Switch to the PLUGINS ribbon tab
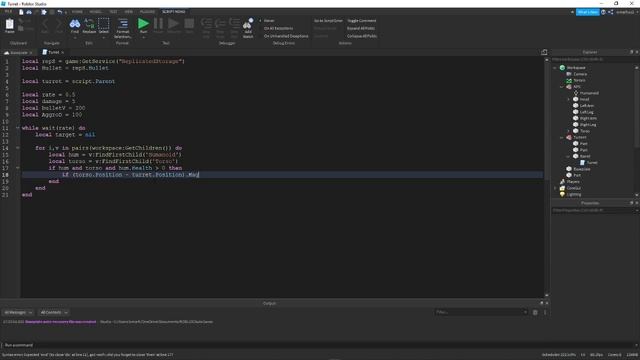This screenshot has height=360, width=640. (x=147, y=12)
